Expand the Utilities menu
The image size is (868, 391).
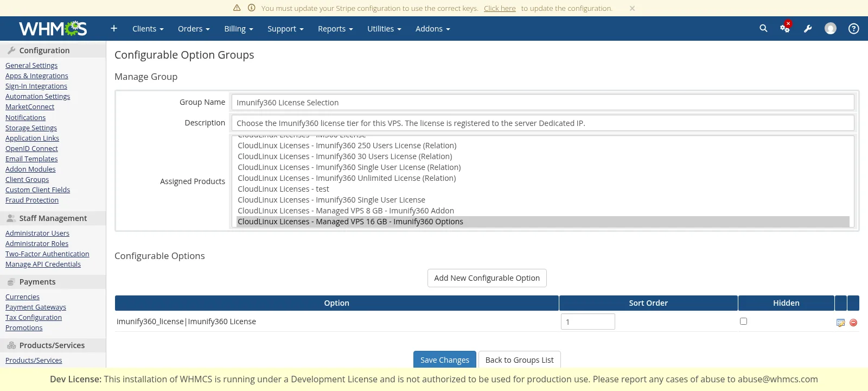coord(384,29)
